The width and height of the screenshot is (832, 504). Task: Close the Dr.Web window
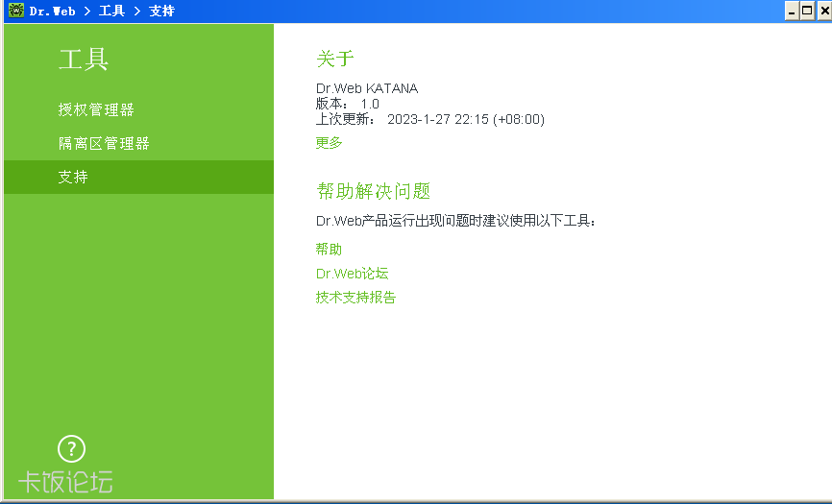click(824, 12)
